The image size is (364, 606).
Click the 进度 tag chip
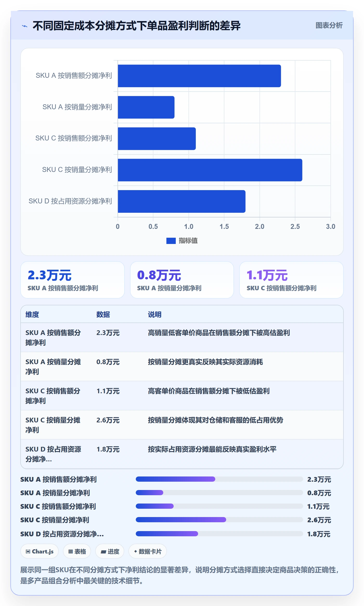tap(110, 551)
